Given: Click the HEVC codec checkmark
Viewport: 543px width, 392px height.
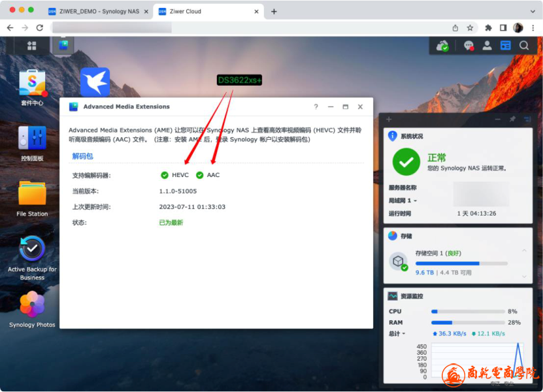Looking at the screenshot, I should [165, 175].
